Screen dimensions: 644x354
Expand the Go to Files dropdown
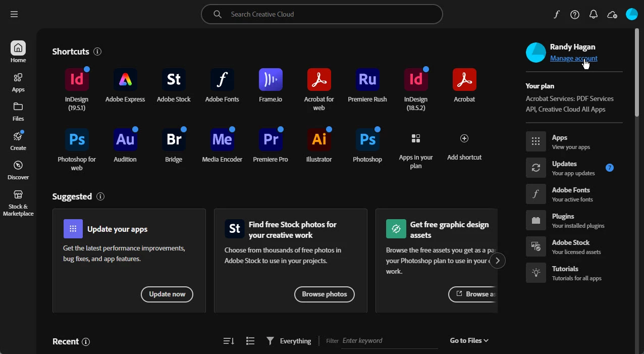(x=469, y=341)
